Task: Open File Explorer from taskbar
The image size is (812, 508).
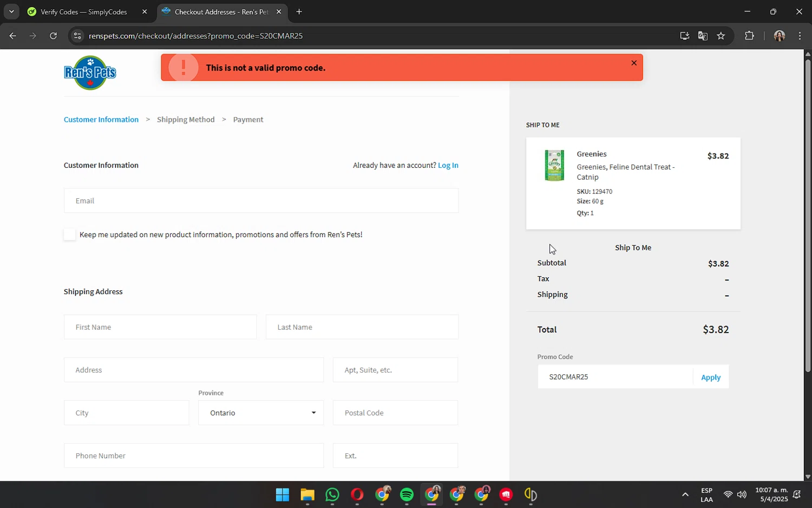Action: [x=307, y=494]
